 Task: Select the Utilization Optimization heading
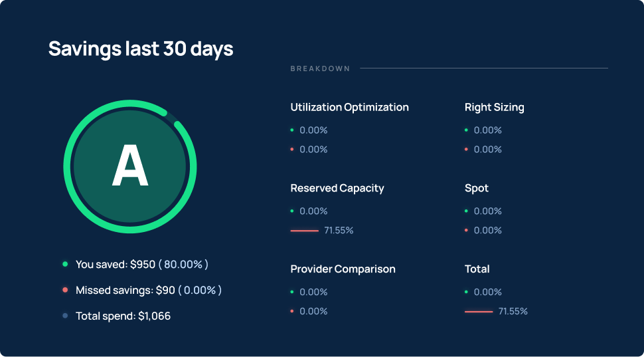pyautogui.click(x=349, y=107)
